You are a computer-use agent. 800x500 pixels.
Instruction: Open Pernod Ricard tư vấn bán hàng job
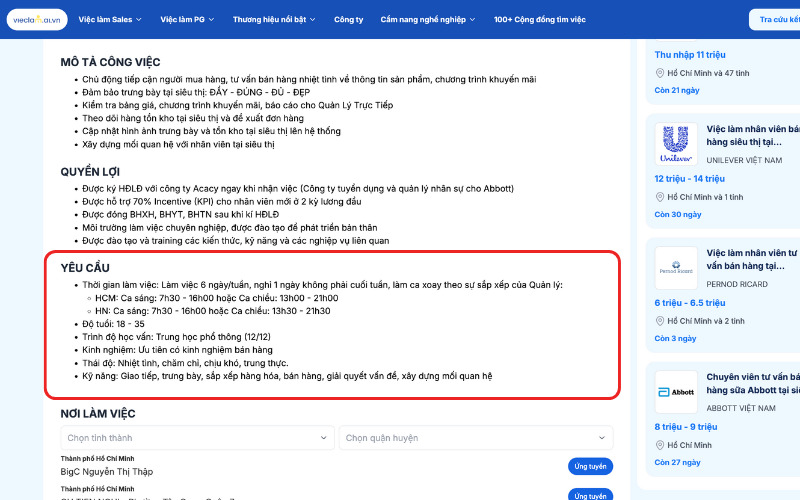(x=753, y=259)
